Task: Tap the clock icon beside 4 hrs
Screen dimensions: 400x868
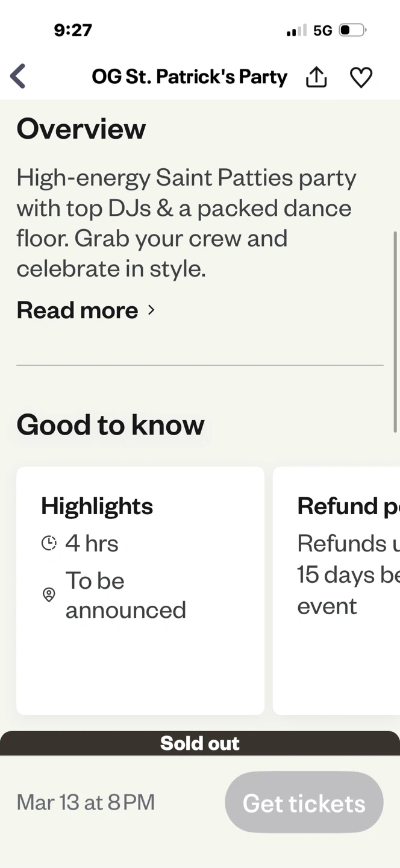Action: click(49, 543)
